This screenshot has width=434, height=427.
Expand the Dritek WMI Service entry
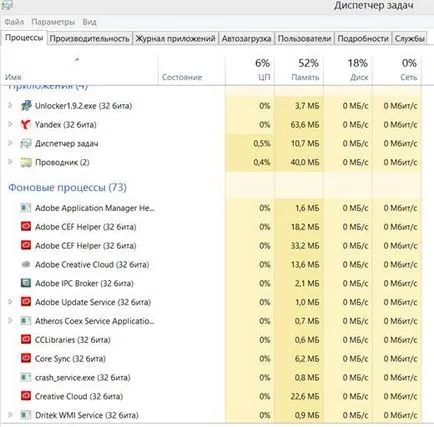[10, 415]
